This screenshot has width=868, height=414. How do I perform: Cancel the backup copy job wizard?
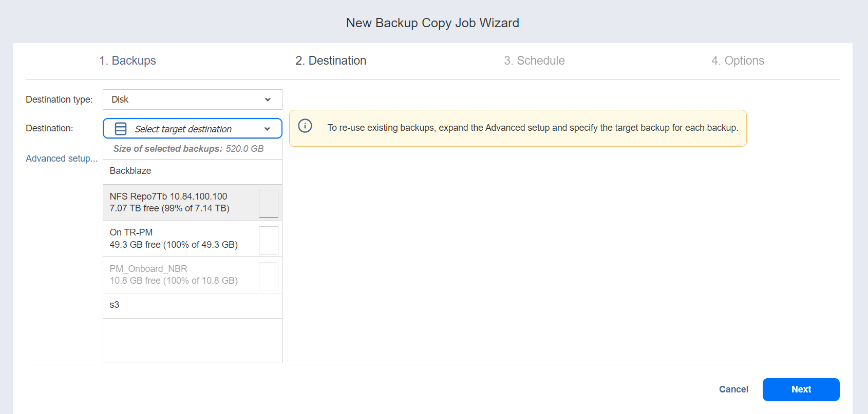click(733, 389)
